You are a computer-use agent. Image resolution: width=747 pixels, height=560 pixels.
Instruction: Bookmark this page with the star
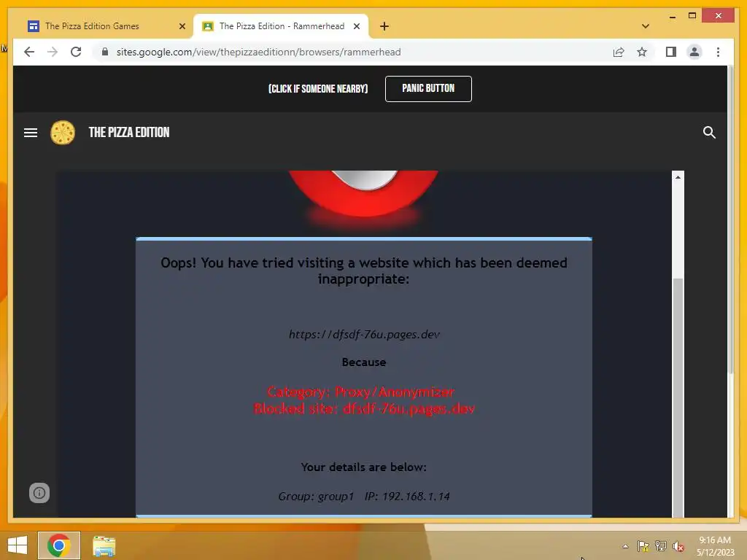tap(642, 52)
